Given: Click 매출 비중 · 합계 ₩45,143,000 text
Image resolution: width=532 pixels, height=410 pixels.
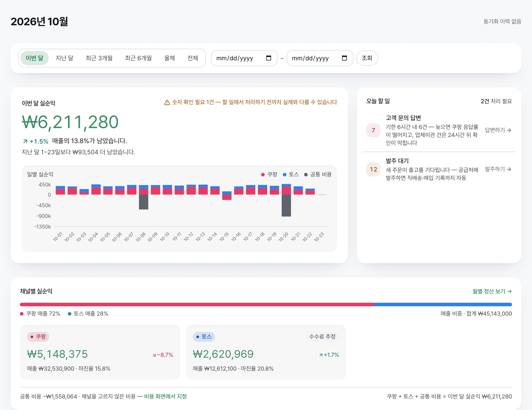Looking at the screenshot, I should pyautogui.click(x=476, y=314).
